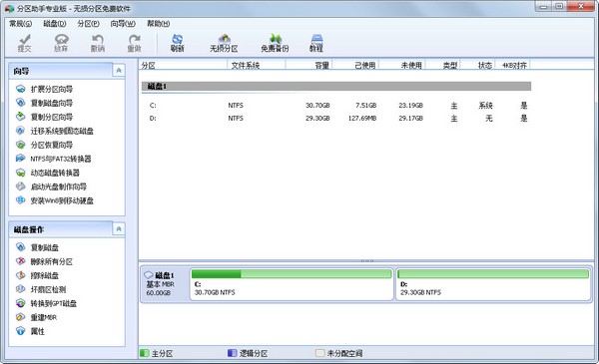The width and height of the screenshot is (599, 364).
Task: Click the 转换到GPT磁盘 icon
Action: tap(21, 303)
